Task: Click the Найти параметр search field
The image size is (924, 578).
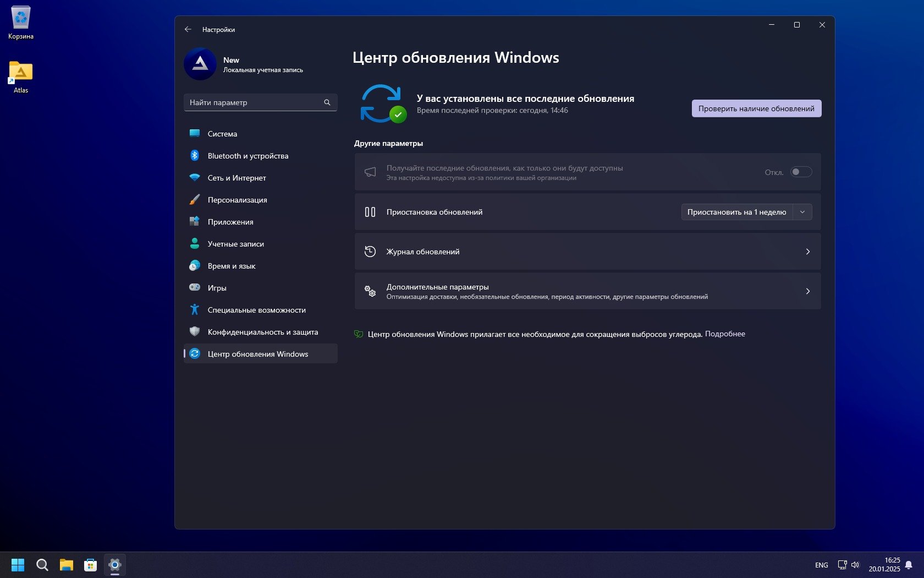Action: pyautogui.click(x=260, y=102)
